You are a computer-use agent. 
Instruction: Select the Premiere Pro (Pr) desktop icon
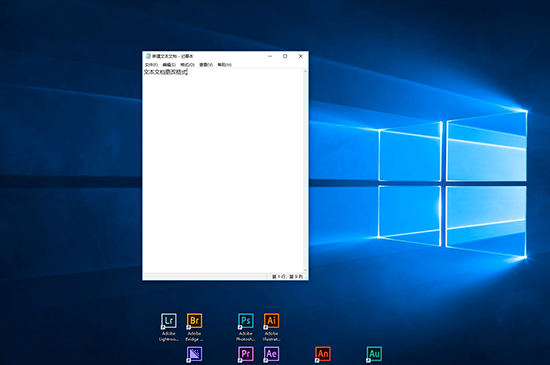point(246,355)
